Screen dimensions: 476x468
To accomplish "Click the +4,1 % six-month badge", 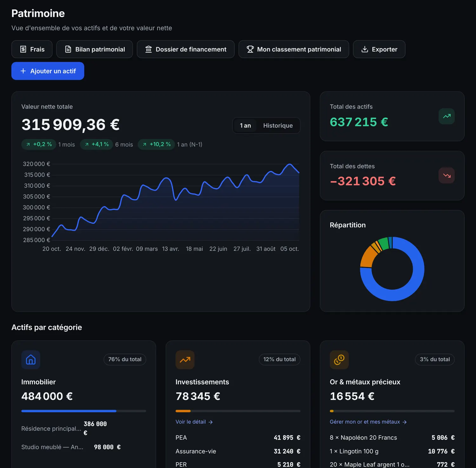I will point(96,144).
